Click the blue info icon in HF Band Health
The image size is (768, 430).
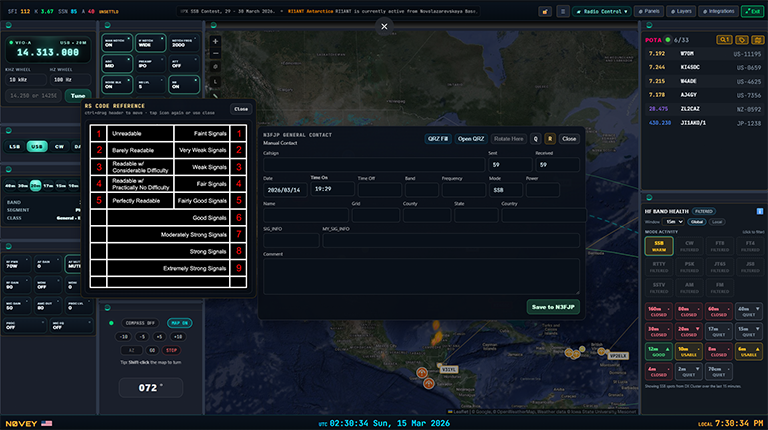pyautogui.click(x=760, y=211)
